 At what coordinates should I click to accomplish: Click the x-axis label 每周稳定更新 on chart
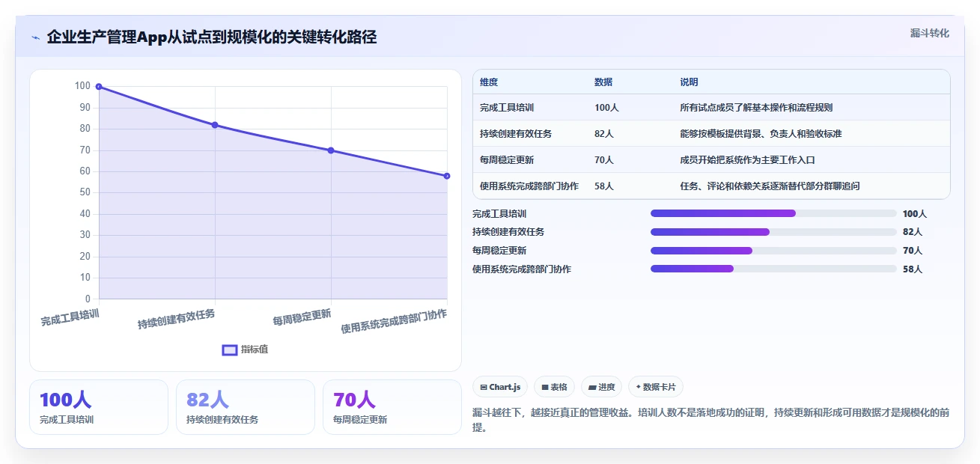coord(302,317)
